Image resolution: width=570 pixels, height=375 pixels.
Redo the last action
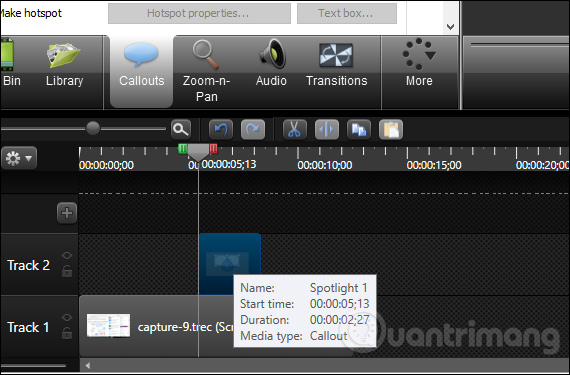[253, 129]
